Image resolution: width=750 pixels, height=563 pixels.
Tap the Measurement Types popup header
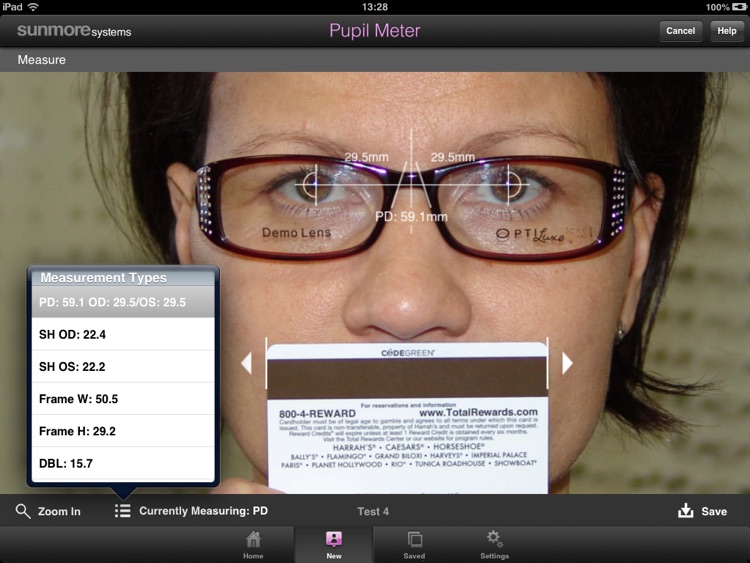coord(123,277)
